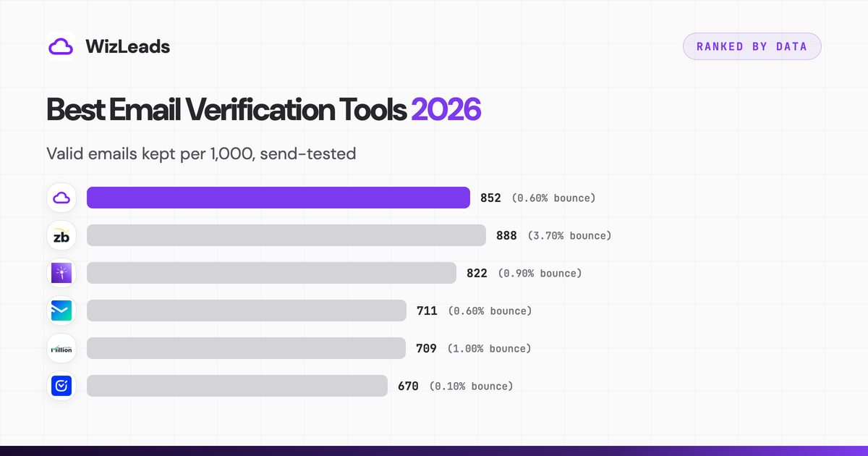The width and height of the screenshot is (868, 456).
Task: Click the value 709
Action: tap(426, 348)
